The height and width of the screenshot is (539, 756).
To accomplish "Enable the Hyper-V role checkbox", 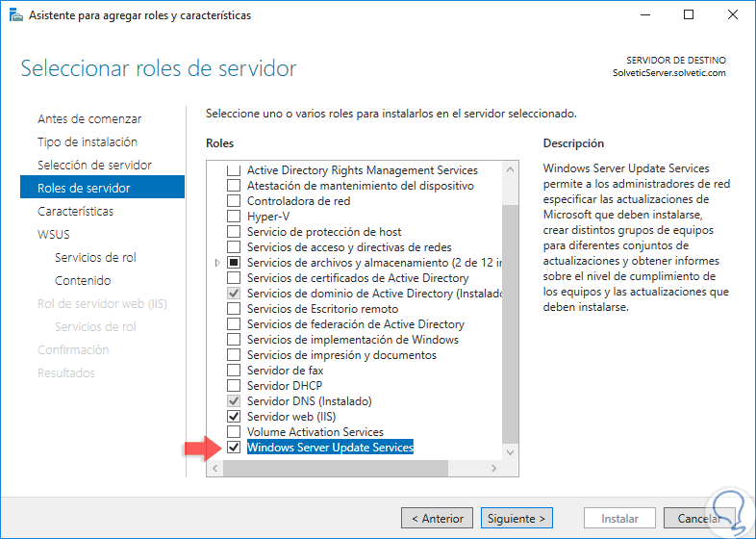I will click(234, 217).
